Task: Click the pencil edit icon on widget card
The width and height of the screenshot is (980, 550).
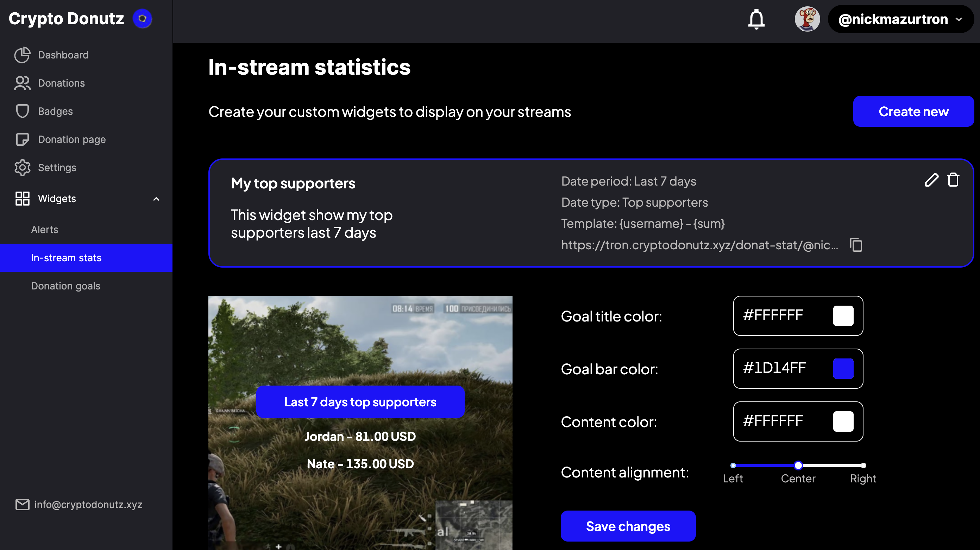Action: coord(931,180)
